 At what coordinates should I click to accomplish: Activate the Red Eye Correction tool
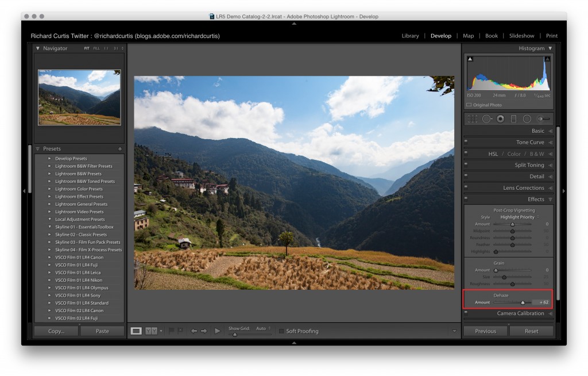[x=500, y=119]
